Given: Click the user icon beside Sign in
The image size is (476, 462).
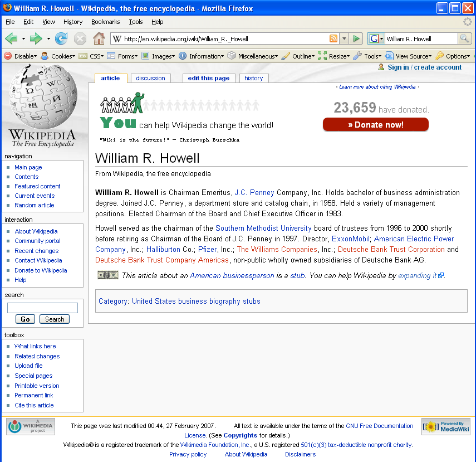Looking at the screenshot, I should click(381, 67).
